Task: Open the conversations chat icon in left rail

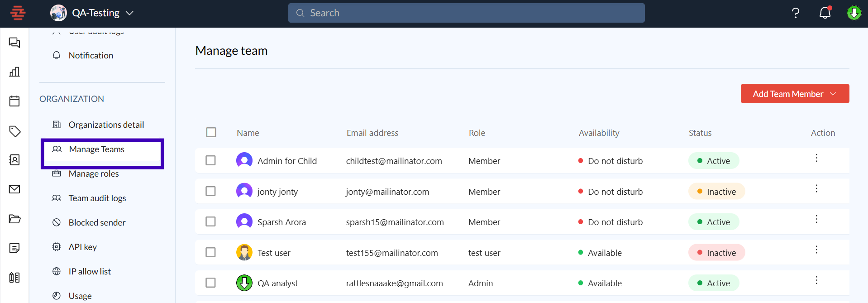Action: 14,43
